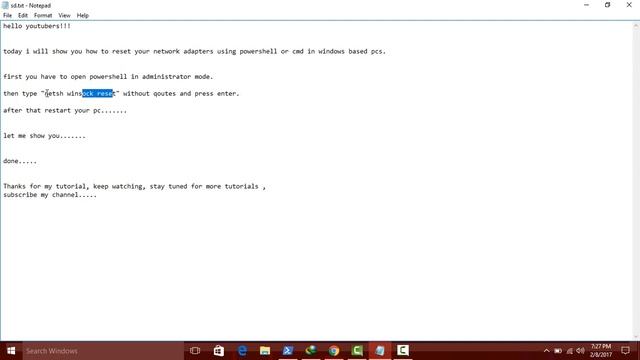
Task: Click the "let me show you" line
Action: (44, 136)
